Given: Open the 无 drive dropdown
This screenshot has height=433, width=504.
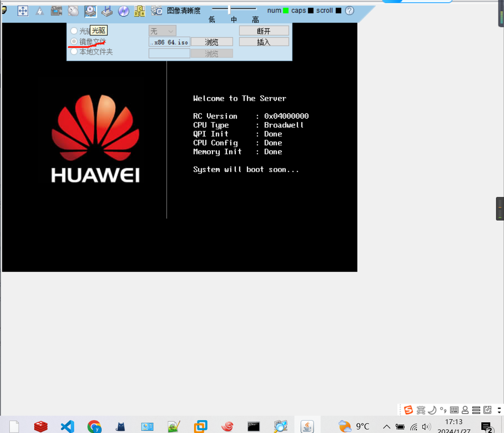Looking at the screenshot, I should click(163, 31).
